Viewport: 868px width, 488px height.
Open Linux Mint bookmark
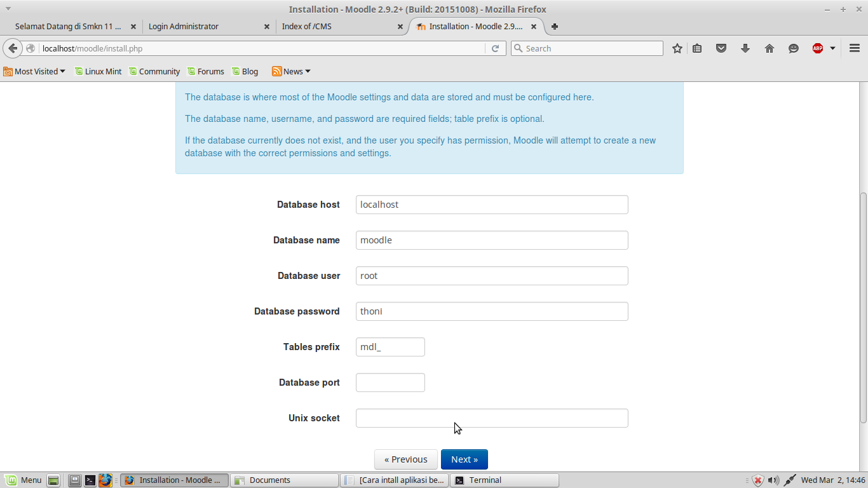(98, 71)
